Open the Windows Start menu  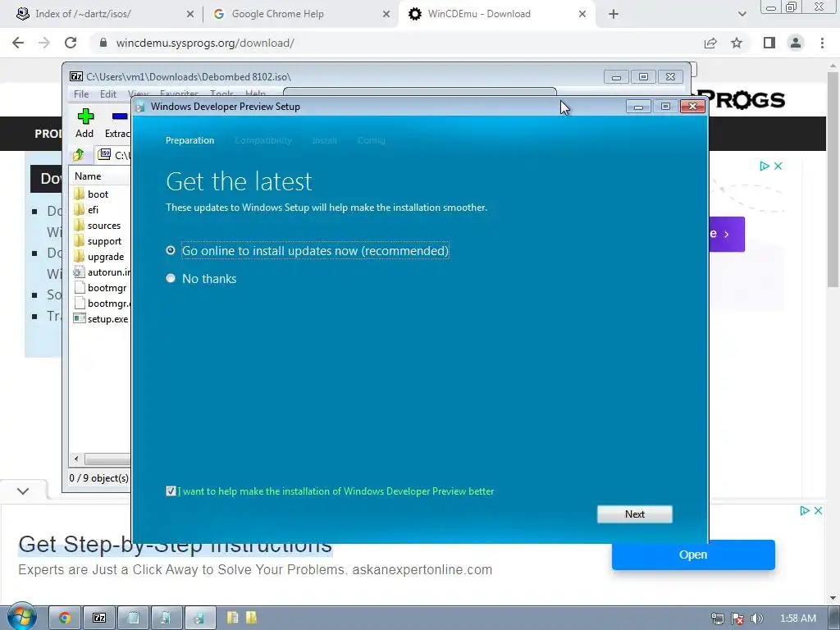[22, 617]
